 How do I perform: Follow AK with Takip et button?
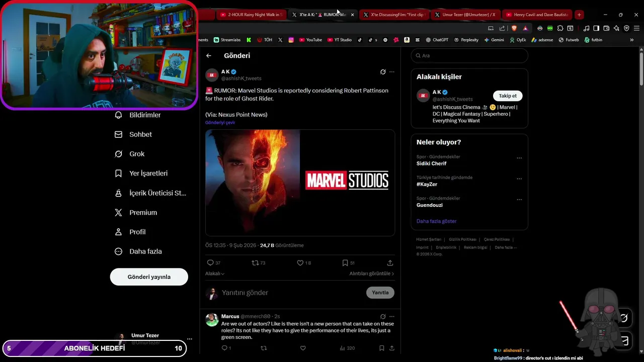[x=508, y=96]
